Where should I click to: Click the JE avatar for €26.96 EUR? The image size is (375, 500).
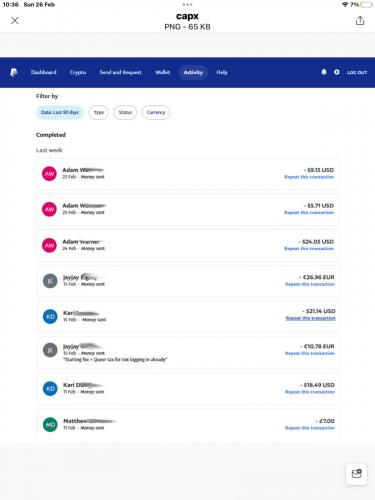point(50,281)
